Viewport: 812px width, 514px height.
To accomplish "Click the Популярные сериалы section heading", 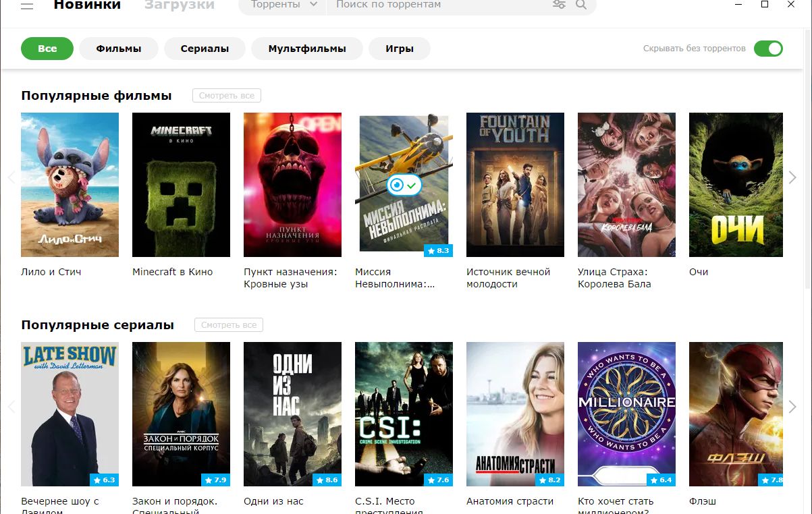I will (x=97, y=325).
